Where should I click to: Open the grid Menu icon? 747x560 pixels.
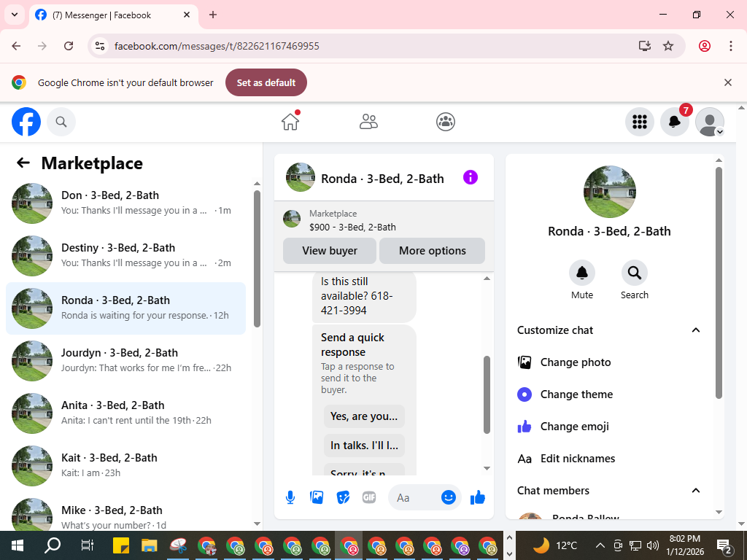pyautogui.click(x=639, y=122)
